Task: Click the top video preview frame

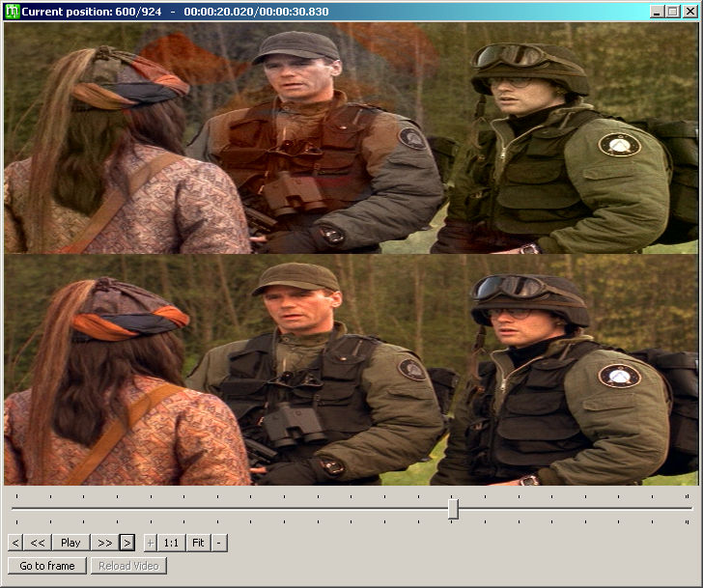Action: click(351, 138)
